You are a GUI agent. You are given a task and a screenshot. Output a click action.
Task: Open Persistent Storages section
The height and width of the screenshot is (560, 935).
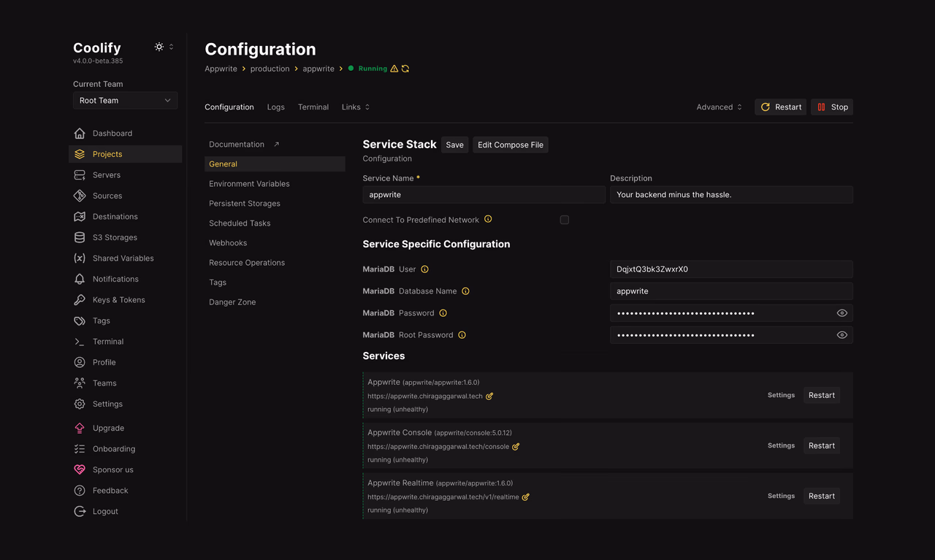275,204
